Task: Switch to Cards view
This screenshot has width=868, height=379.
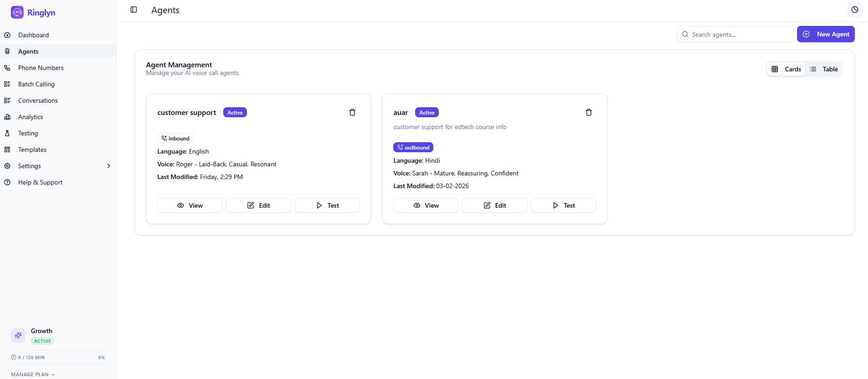Action: tap(787, 69)
